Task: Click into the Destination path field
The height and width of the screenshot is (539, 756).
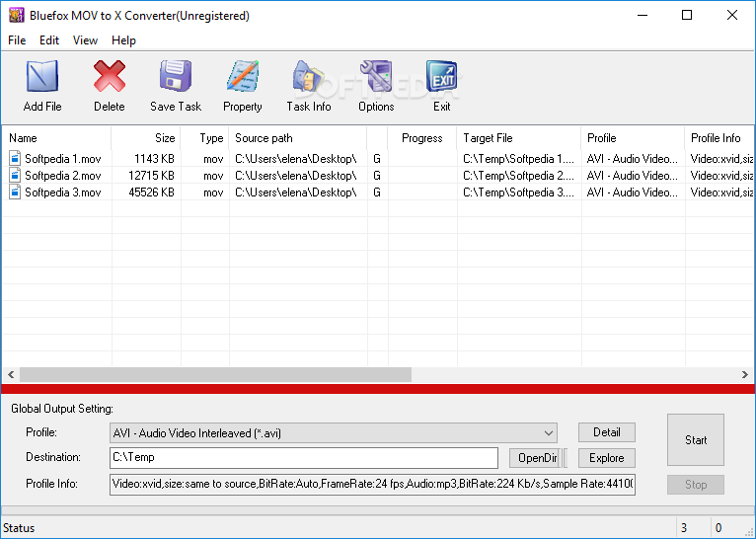Action: (304, 457)
